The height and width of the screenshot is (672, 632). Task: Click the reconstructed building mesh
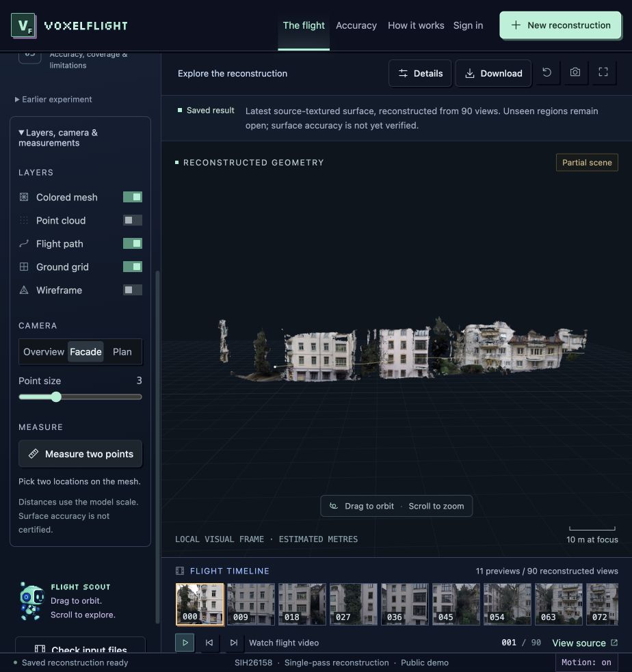click(x=403, y=351)
